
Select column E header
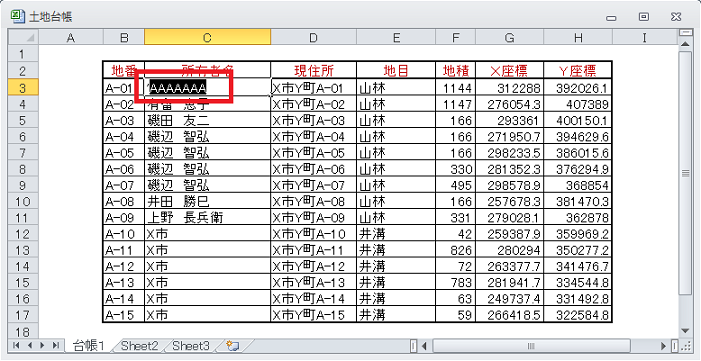coord(396,38)
